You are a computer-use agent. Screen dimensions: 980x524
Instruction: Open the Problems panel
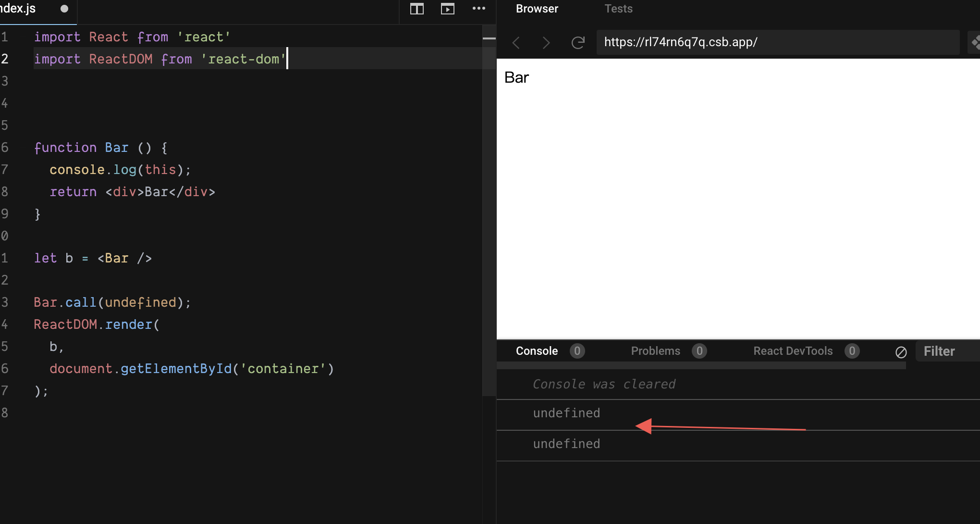point(655,350)
